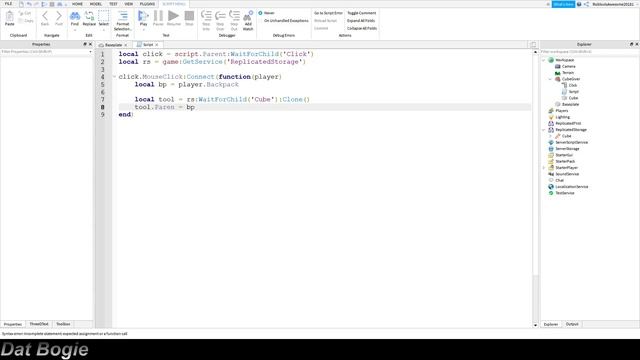Switch to the VIEW ribbon tab
The width and height of the screenshot is (640, 360).
[x=129, y=4]
